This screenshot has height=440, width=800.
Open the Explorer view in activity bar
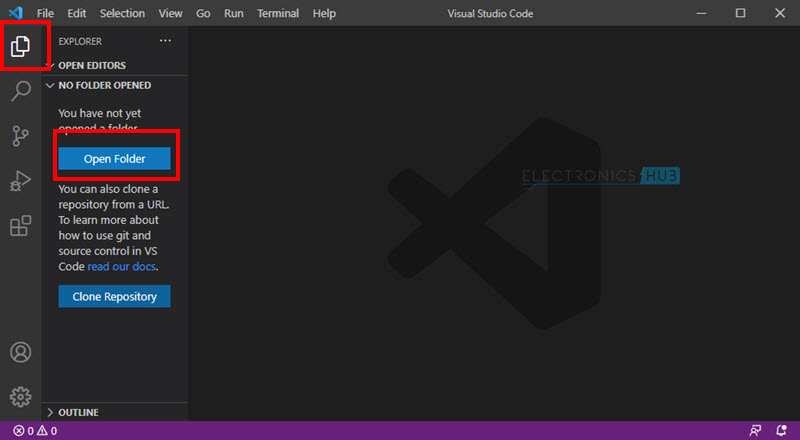click(20, 46)
